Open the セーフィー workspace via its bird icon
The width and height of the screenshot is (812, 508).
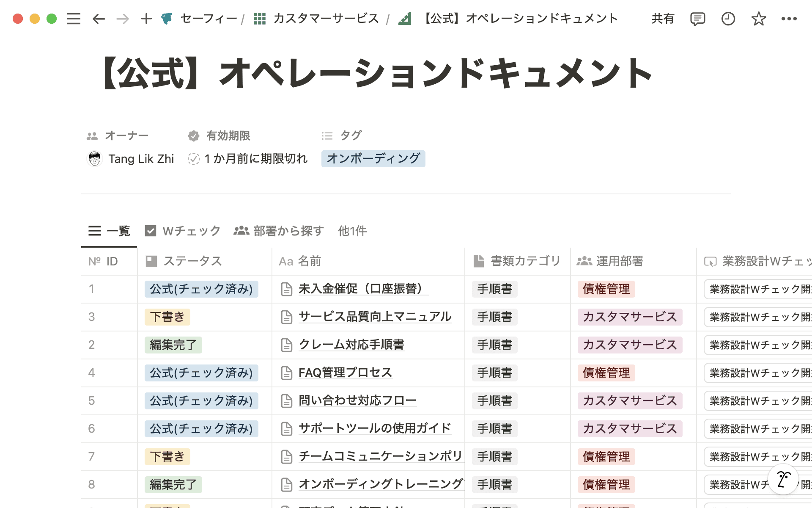coord(167,19)
